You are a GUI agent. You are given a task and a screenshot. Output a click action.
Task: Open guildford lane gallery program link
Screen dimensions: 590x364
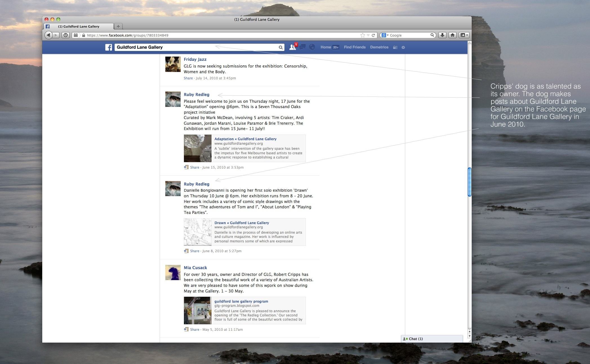241,302
